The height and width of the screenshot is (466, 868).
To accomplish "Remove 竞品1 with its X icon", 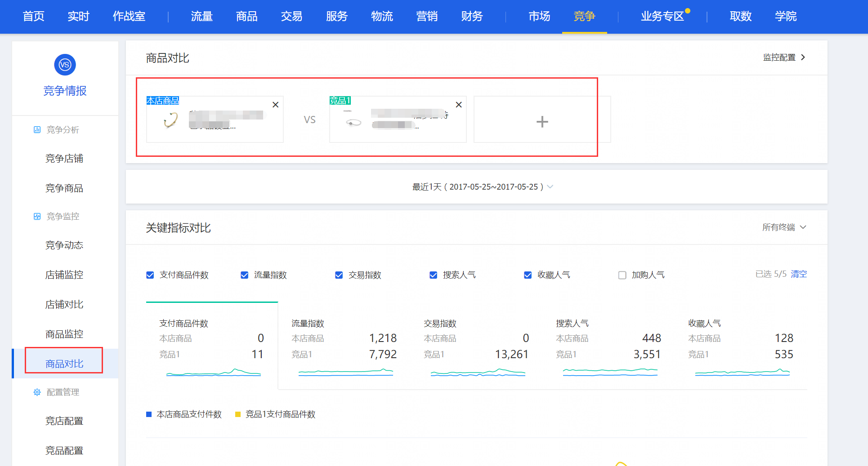I will (459, 105).
